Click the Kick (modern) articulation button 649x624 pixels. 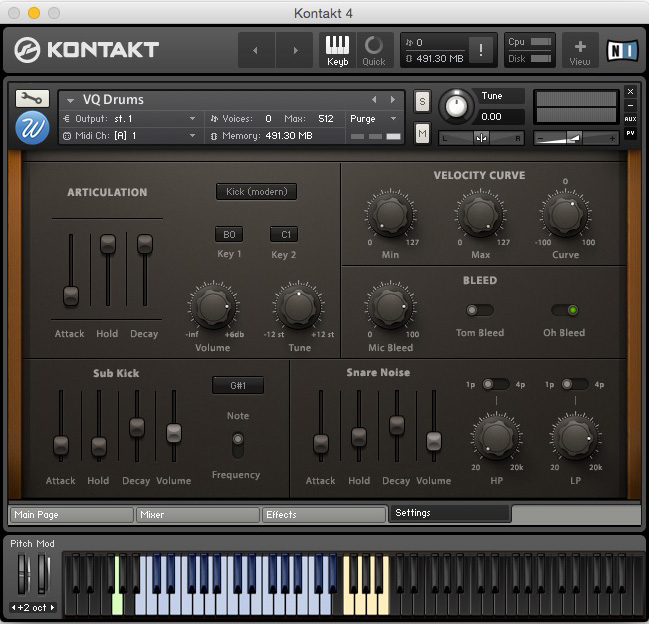tap(256, 191)
